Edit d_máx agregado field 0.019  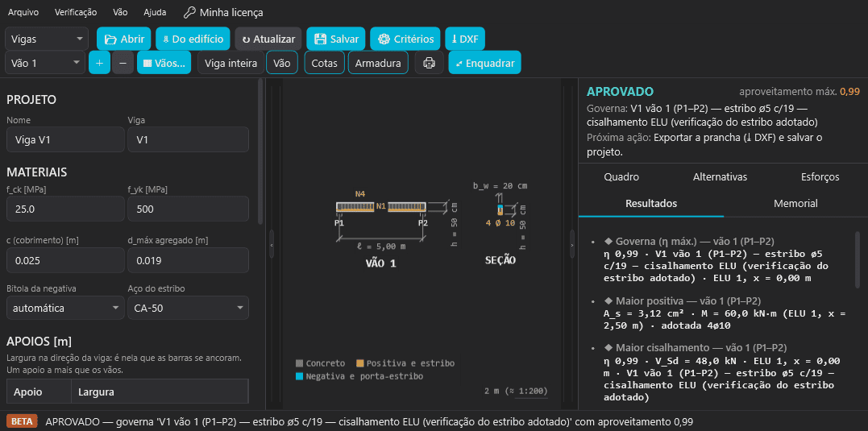(188, 260)
